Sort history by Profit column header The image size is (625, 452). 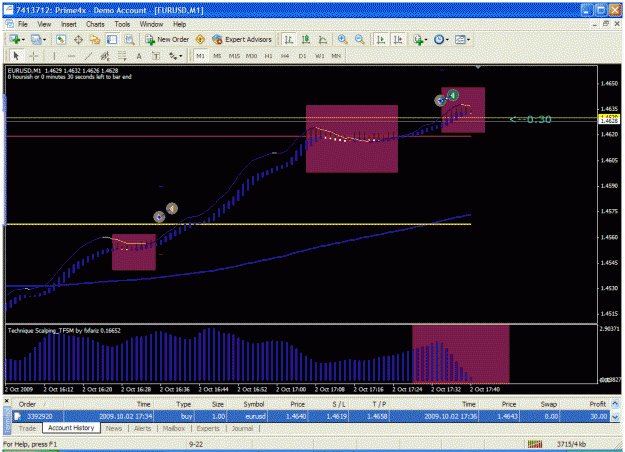pos(597,404)
